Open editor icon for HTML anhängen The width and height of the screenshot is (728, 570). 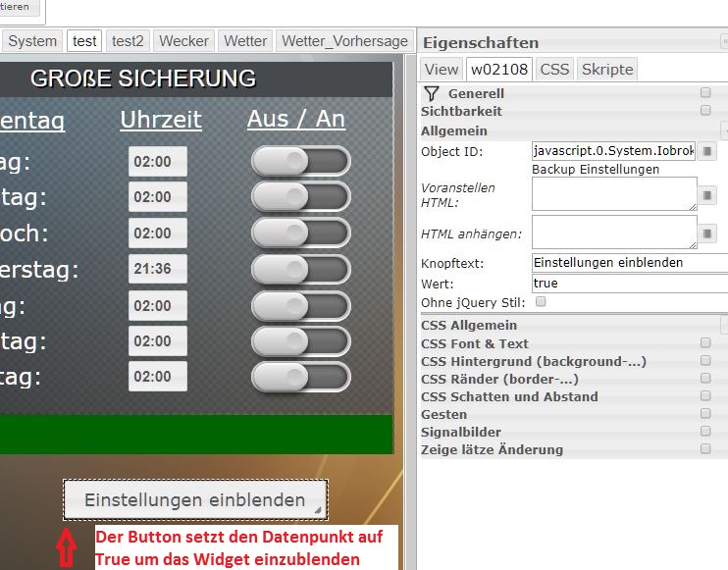(x=706, y=233)
